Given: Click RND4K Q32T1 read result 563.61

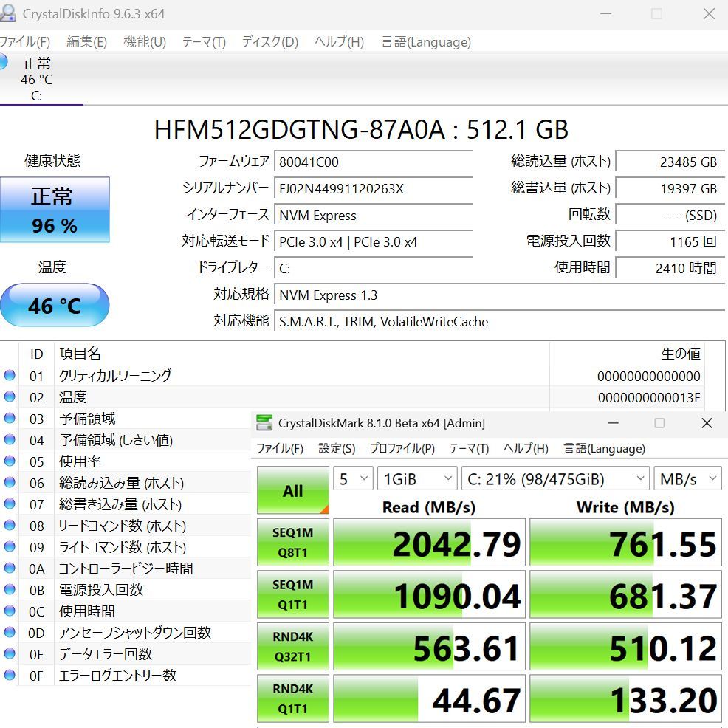Looking at the screenshot, I should pos(430,646).
